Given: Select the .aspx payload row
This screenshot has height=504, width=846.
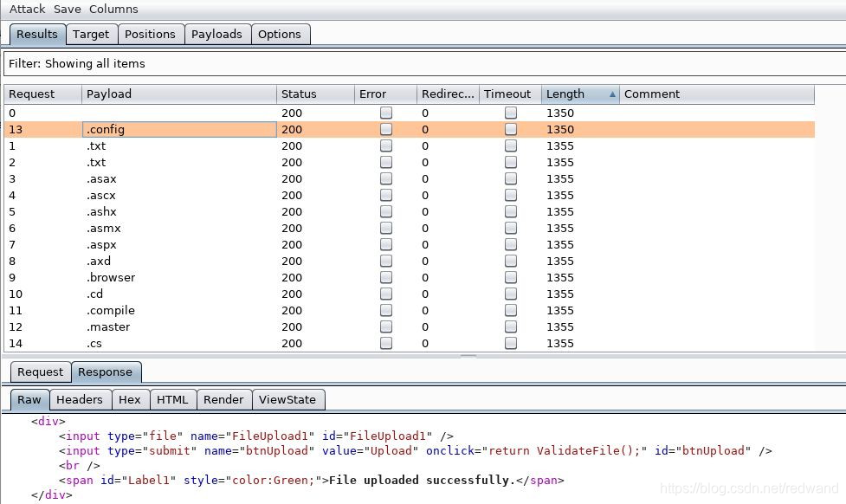Looking at the screenshot, I should (410, 244).
